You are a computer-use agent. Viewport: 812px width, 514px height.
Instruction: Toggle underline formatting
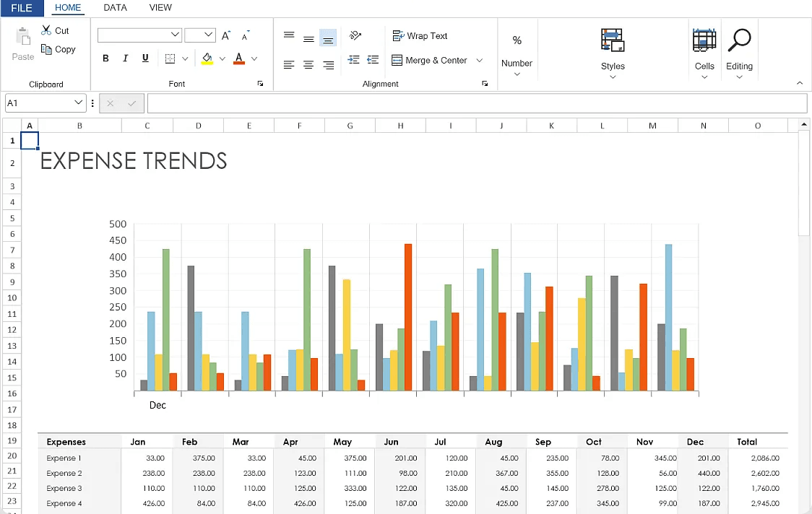point(145,58)
